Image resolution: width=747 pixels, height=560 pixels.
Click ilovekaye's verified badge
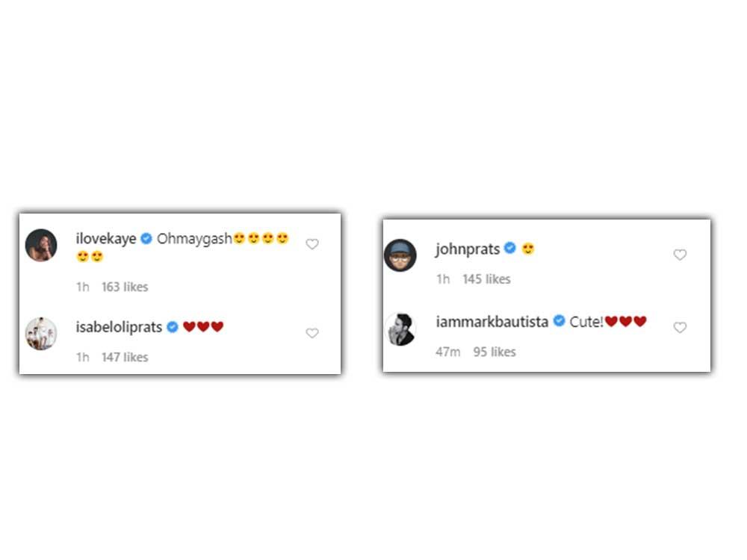[x=146, y=238]
